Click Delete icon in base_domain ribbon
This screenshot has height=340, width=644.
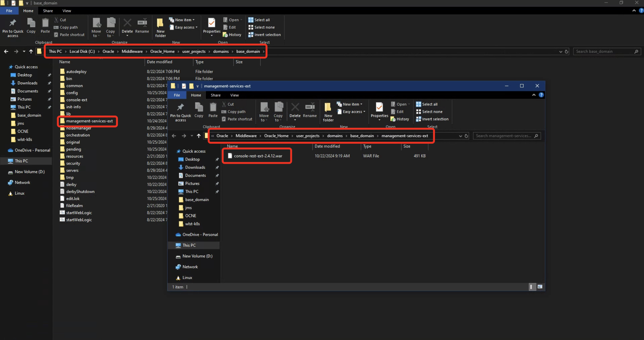[127, 23]
